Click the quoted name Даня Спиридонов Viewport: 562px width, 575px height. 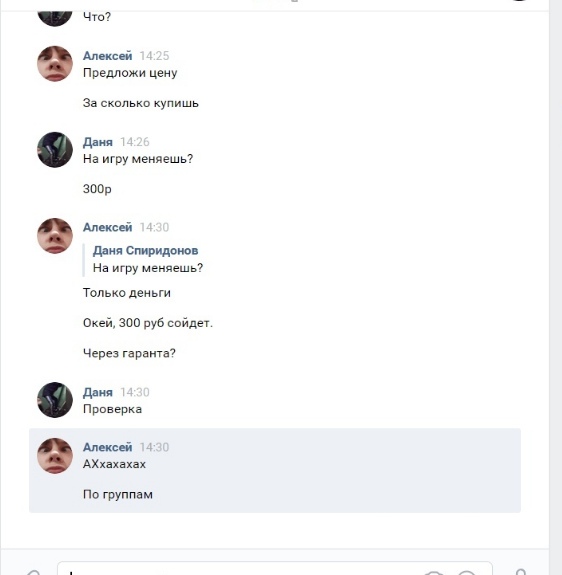click(146, 250)
